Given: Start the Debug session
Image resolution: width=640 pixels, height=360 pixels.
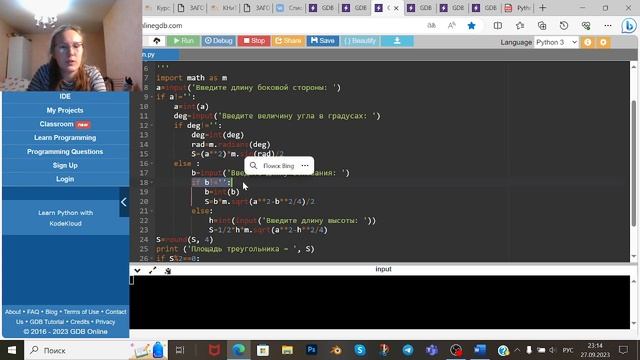Looking at the screenshot, I should [218, 41].
